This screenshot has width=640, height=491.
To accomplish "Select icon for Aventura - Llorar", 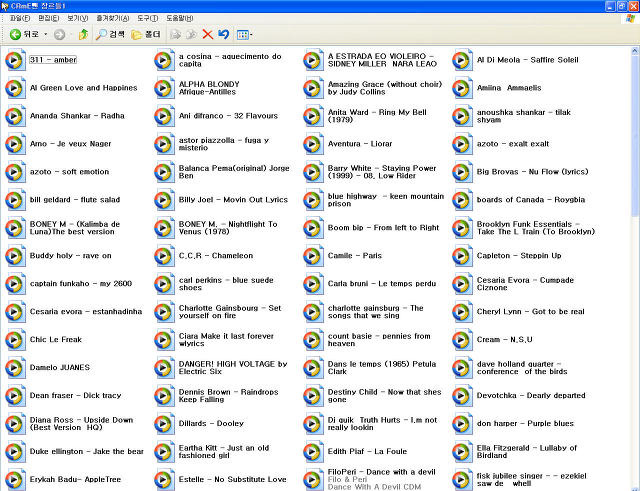I will pos(313,144).
